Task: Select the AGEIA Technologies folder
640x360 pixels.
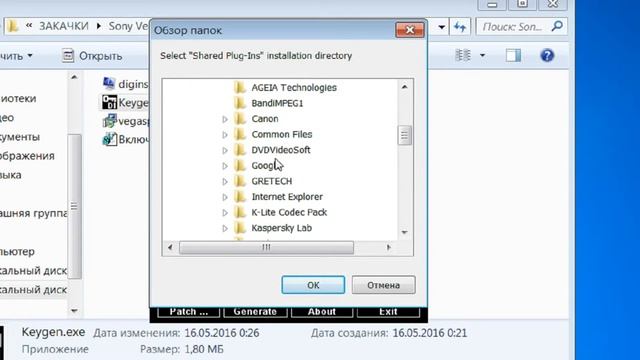Action: (294, 87)
